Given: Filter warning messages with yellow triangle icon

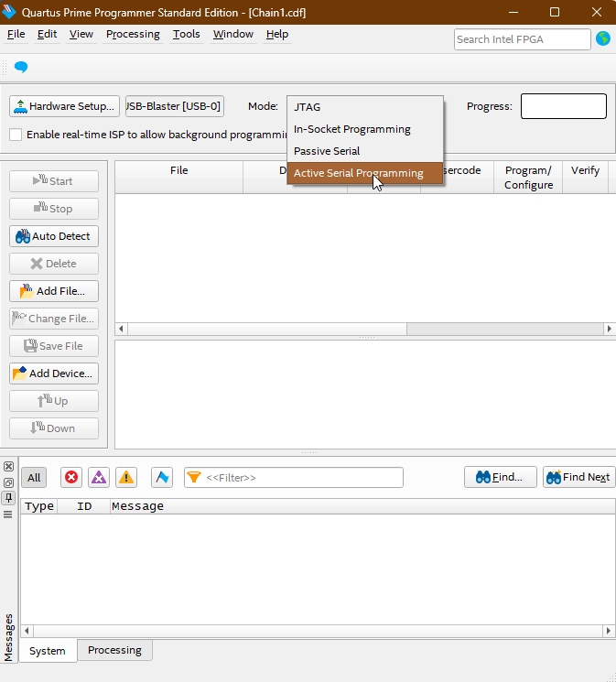Looking at the screenshot, I should click(126, 477).
